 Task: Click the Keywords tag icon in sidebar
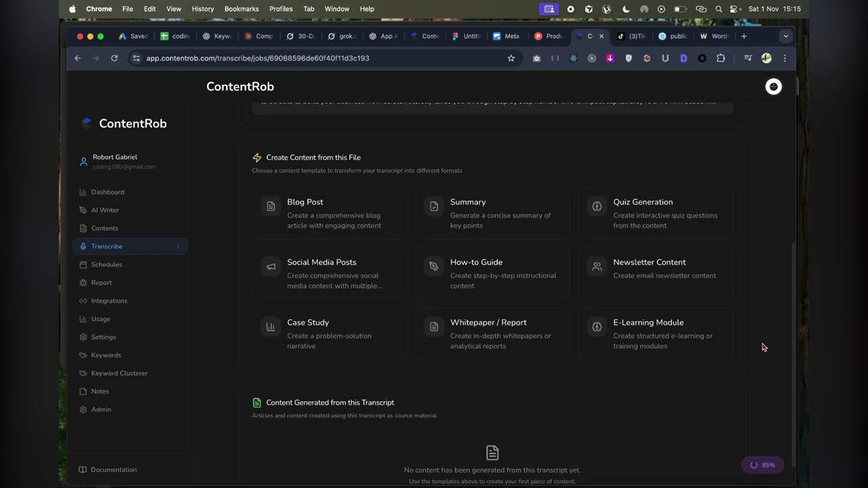click(x=83, y=355)
